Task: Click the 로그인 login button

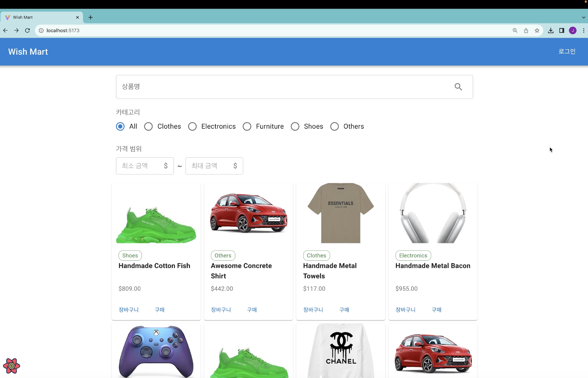Action: point(567,51)
